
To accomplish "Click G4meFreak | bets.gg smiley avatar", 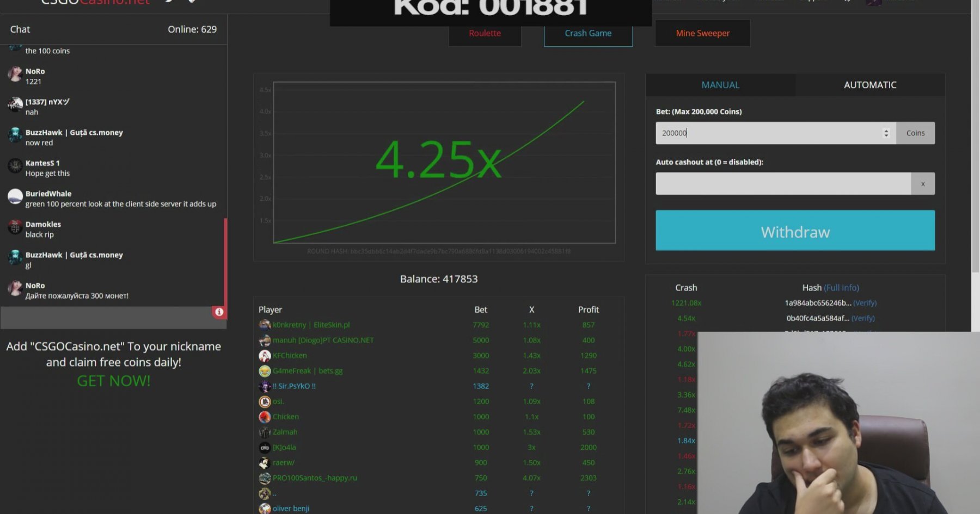I will pos(265,371).
